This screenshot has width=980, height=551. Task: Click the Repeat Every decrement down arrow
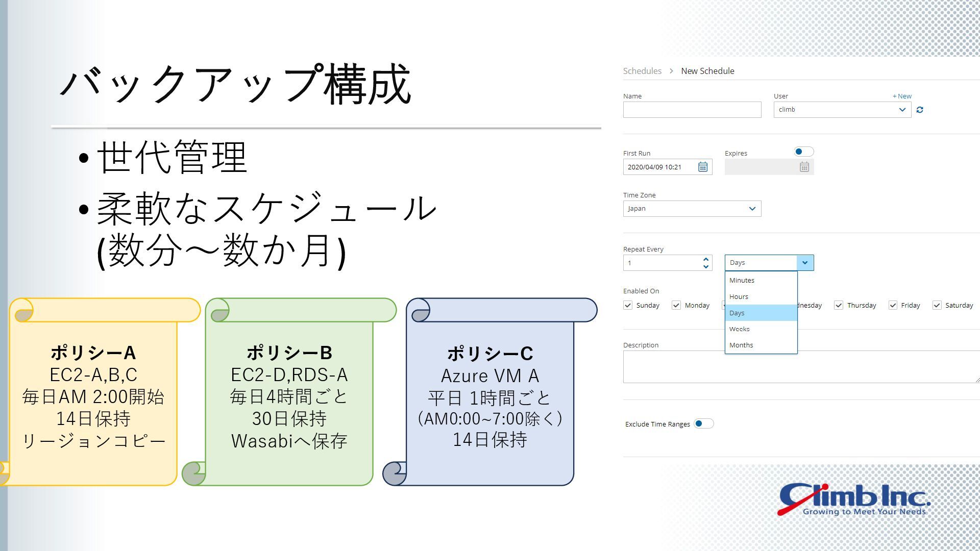pos(706,267)
